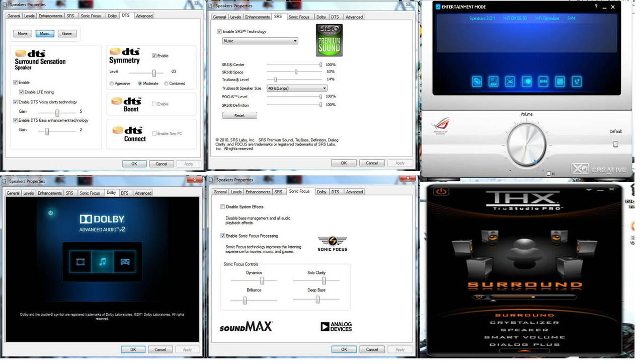This screenshot has width=644, height=364.
Task: Click the Reset button in SRS settings
Action: 239,116
